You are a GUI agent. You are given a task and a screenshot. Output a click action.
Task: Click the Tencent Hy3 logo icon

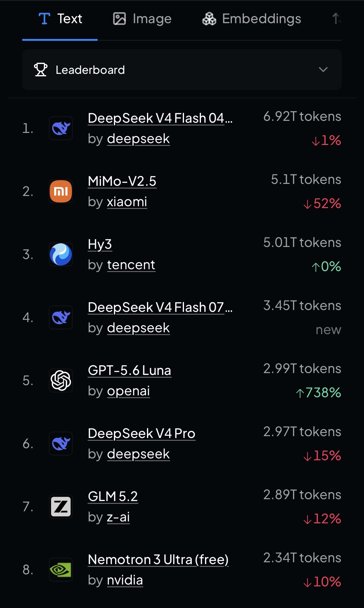[x=61, y=254]
